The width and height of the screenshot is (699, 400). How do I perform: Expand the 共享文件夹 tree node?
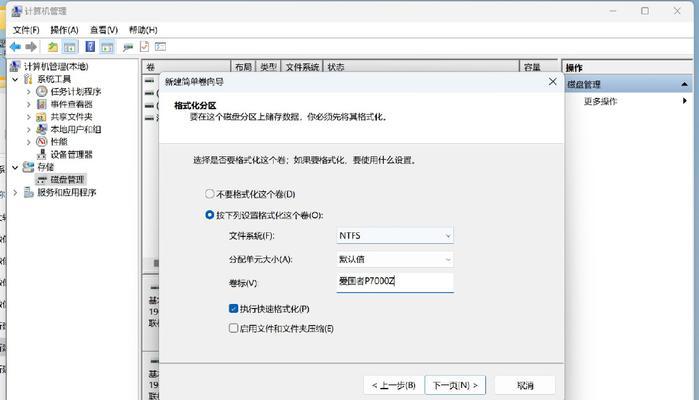(x=29, y=117)
